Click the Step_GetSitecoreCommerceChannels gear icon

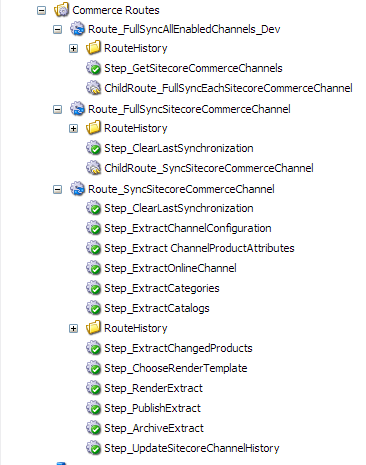tap(93, 68)
